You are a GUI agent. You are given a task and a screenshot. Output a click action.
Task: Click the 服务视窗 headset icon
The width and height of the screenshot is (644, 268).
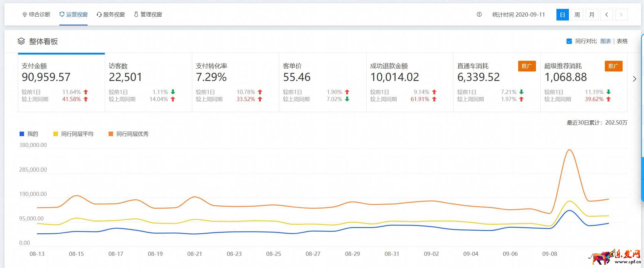99,15
